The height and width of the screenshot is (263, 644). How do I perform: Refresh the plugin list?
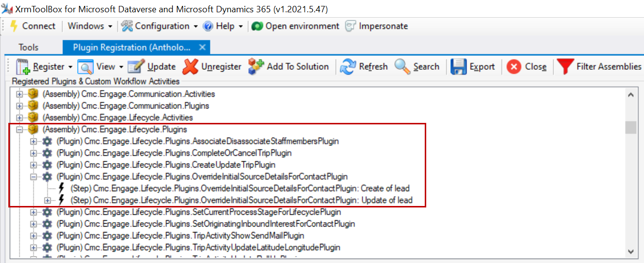348,66
